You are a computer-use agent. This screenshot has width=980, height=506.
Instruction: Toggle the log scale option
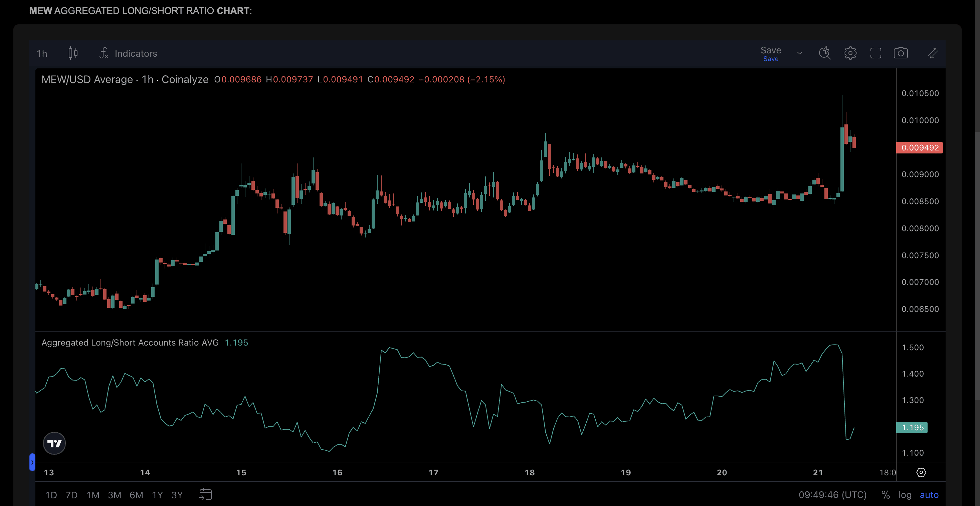tap(905, 495)
